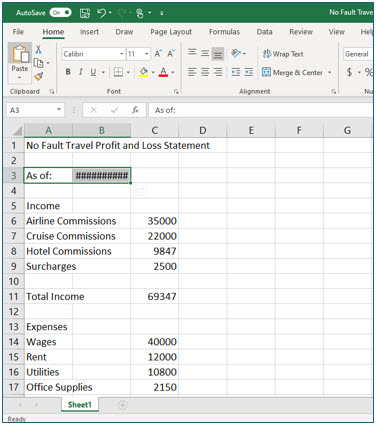Click the Paste Options smart tag icon
The image size is (376, 424).
click(139, 189)
